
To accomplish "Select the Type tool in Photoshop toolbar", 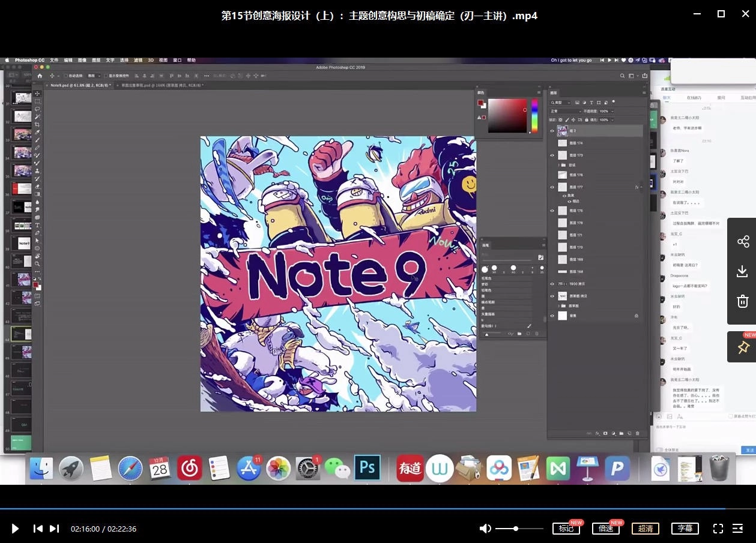I will pos(37,225).
